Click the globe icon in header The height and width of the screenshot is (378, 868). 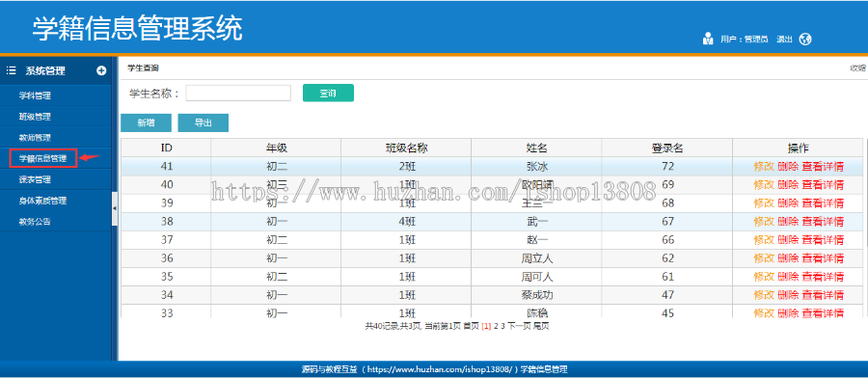805,40
